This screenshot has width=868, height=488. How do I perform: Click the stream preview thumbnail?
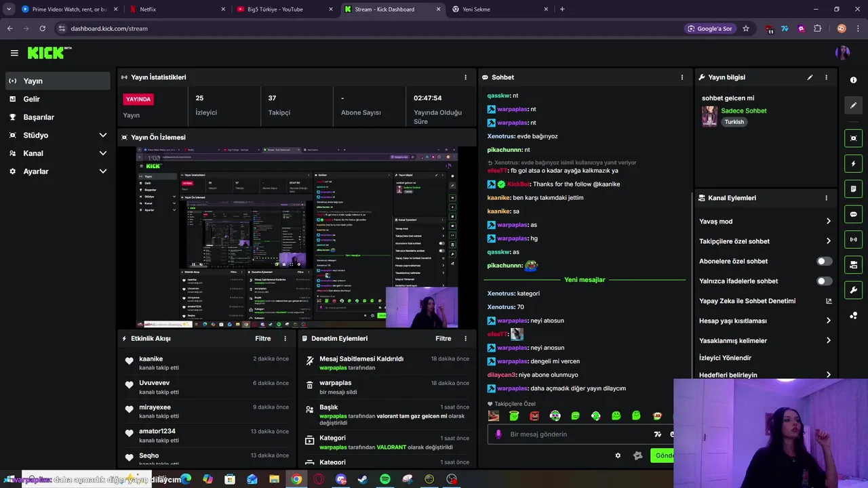297,237
